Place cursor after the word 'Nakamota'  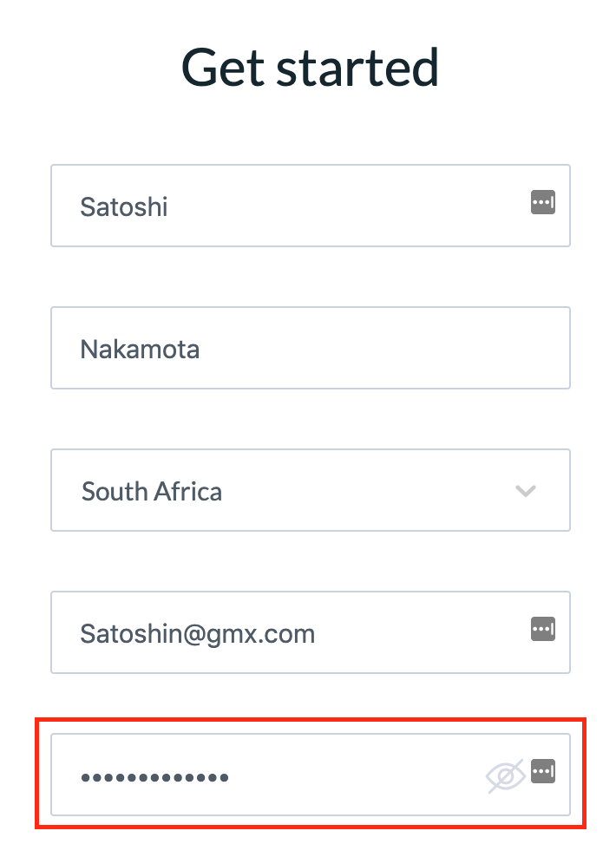coord(200,350)
